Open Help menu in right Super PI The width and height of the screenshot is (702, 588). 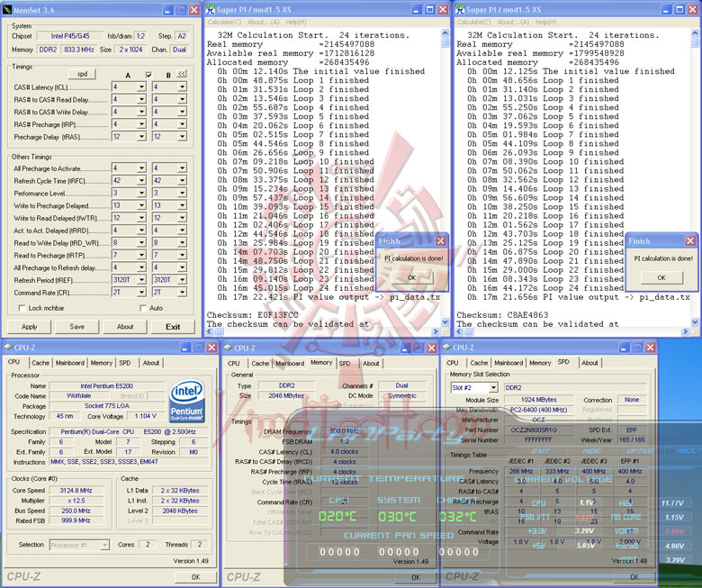click(545, 22)
